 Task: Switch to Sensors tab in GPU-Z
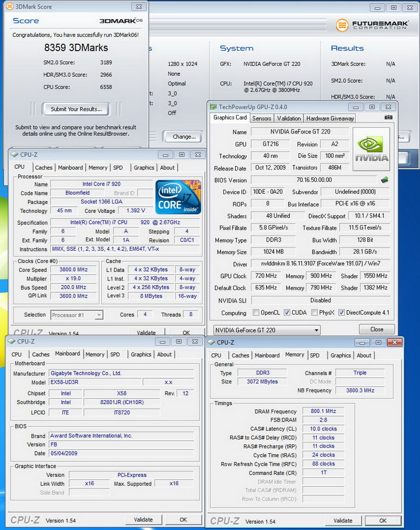coord(262,118)
